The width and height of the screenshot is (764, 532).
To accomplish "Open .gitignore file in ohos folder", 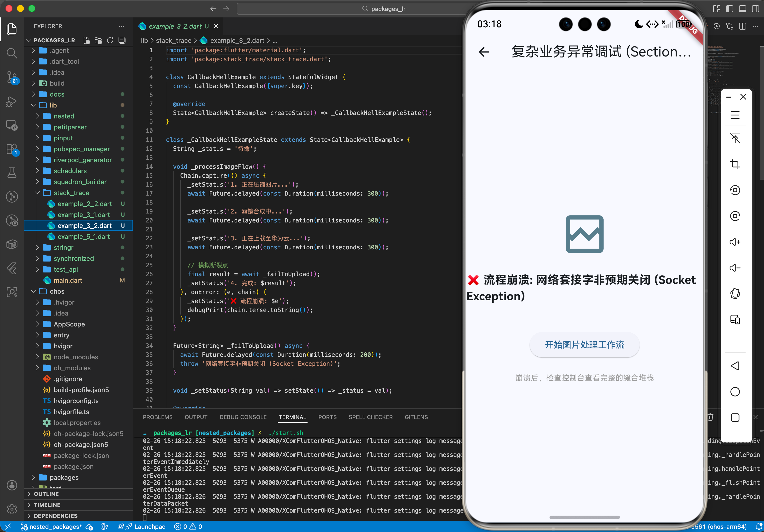I will 68,379.
